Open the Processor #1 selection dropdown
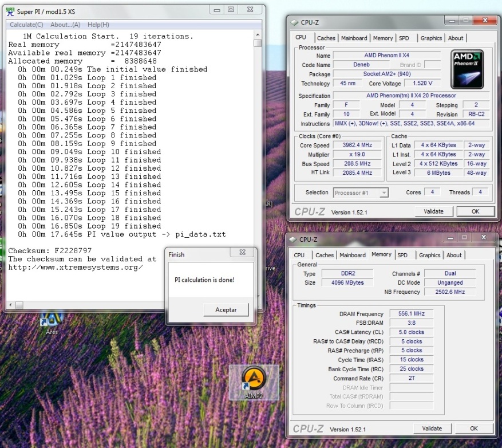The width and height of the screenshot is (502, 448). [x=361, y=192]
